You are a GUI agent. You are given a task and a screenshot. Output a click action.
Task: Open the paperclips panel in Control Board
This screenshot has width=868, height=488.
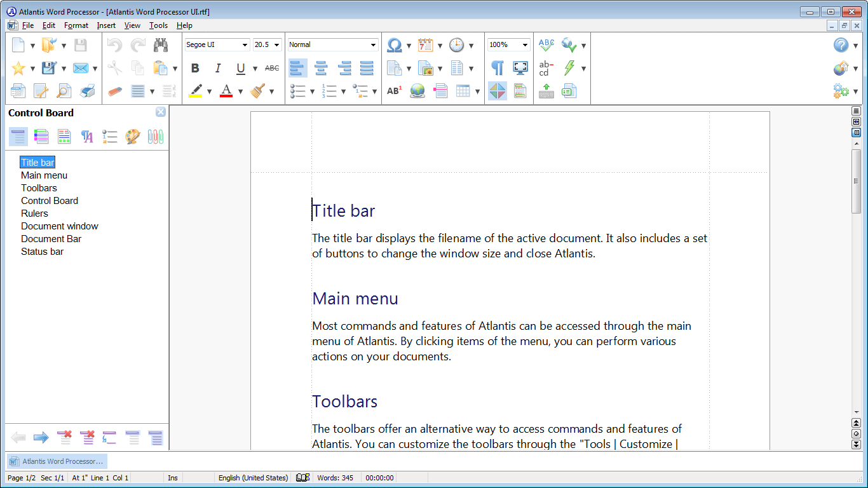156,137
